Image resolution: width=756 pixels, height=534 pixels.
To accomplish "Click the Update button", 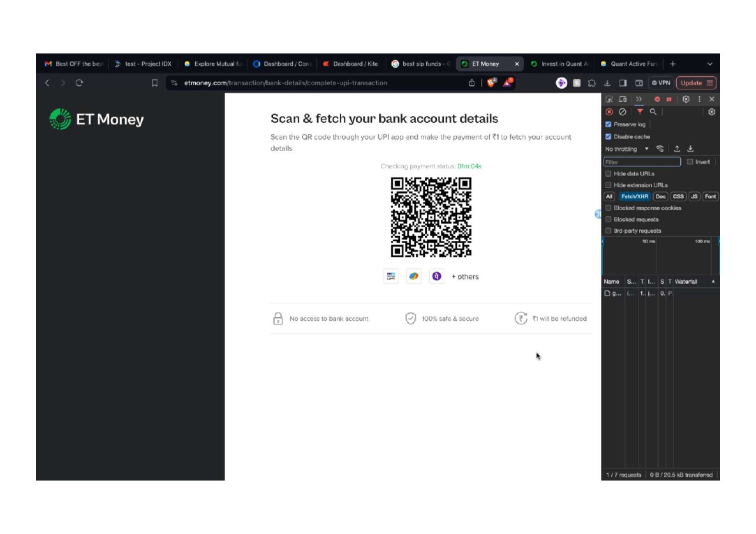I will pyautogui.click(x=696, y=83).
